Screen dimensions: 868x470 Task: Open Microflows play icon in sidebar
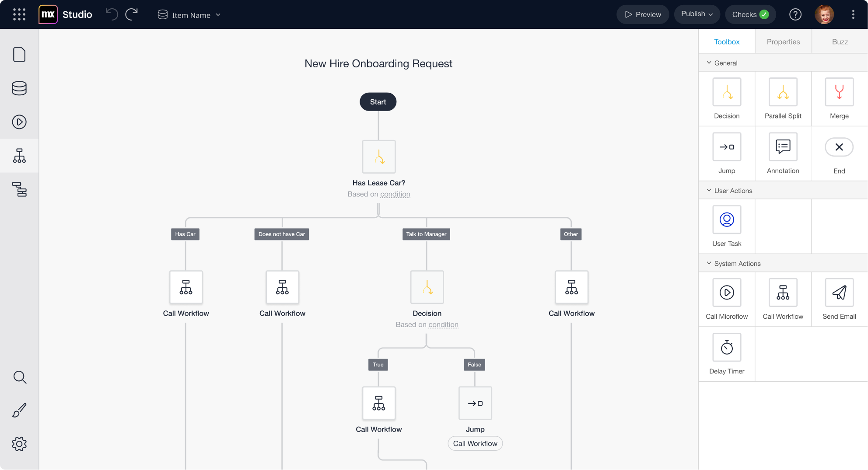(19, 122)
